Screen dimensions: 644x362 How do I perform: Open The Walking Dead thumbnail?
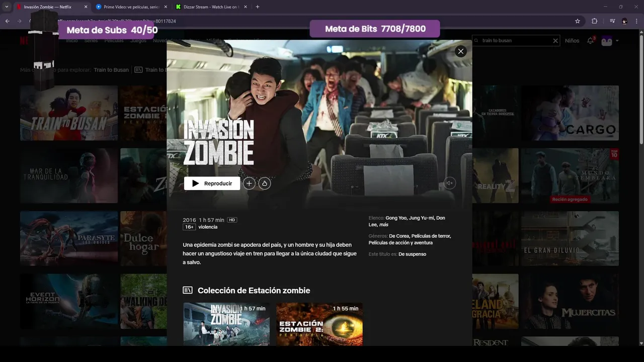(143, 301)
